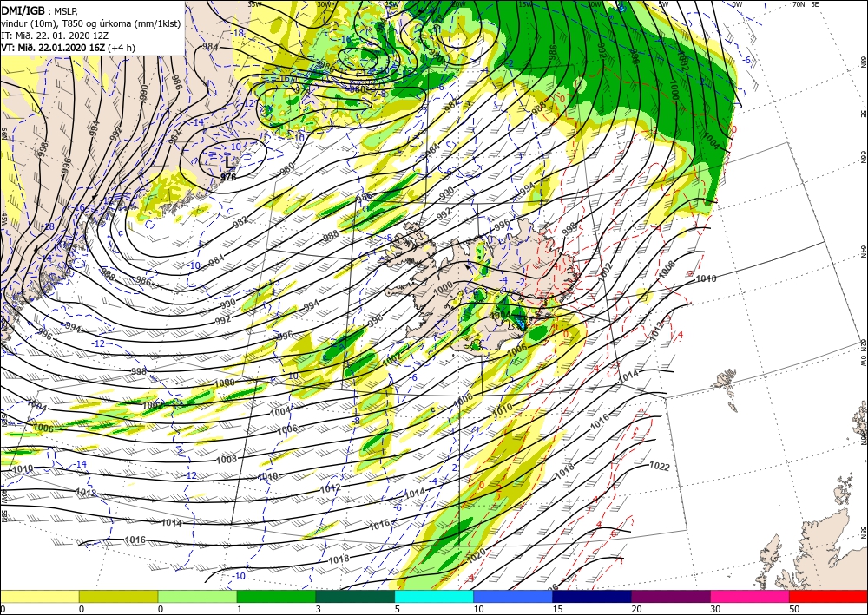Select the dark green legend segment
Screen dimensions: 868x615
(355, 596)
